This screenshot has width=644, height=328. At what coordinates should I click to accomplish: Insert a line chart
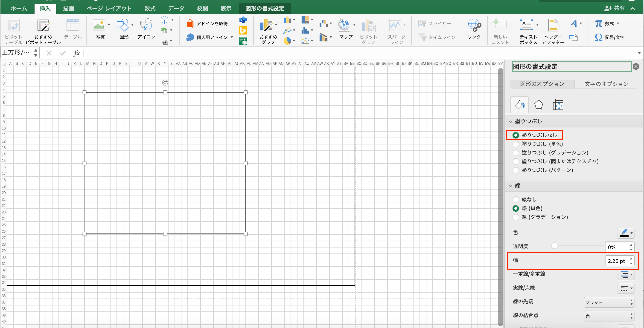click(x=288, y=30)
